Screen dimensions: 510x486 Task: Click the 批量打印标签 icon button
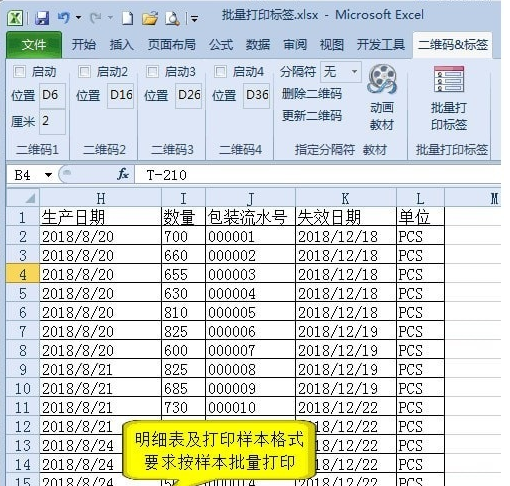click(449, 98)
